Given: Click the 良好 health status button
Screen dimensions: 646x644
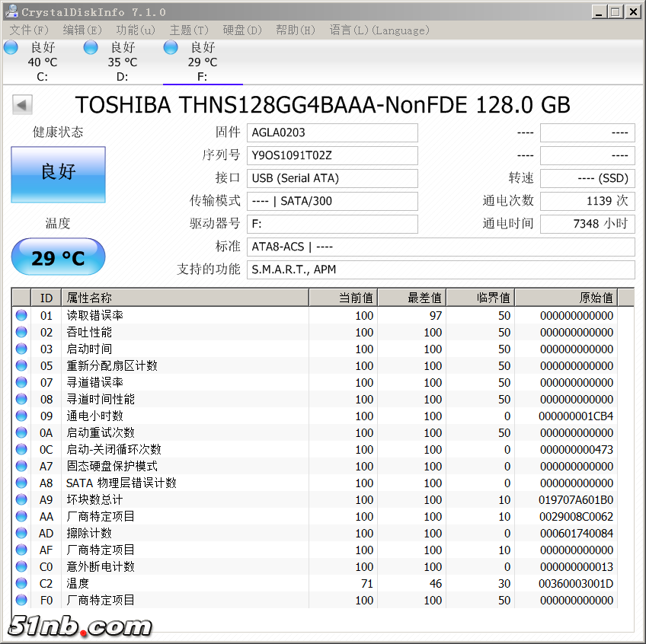Looking at the screenshot, I should point(58,174).
